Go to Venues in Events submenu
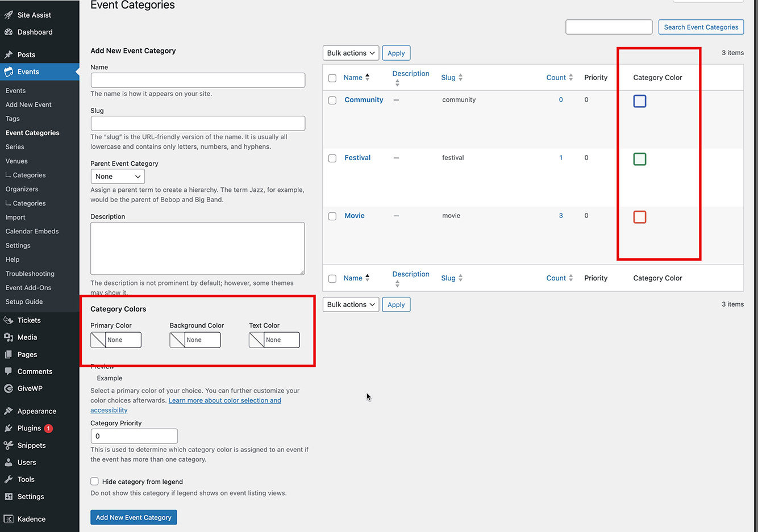 pos(16,161)
